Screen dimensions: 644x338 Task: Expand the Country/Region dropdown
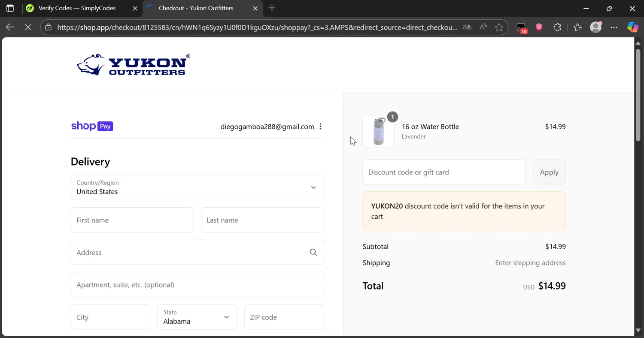[197, 187]
